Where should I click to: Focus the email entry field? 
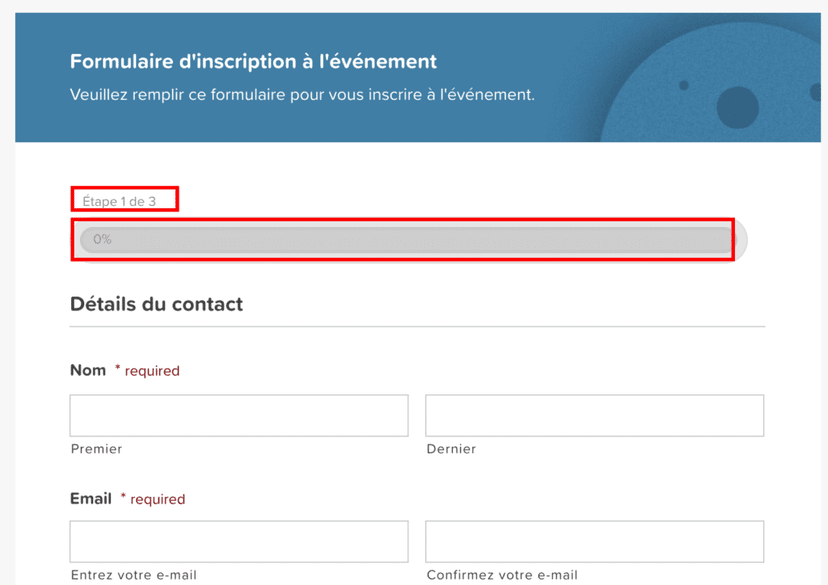pos(239,541)
